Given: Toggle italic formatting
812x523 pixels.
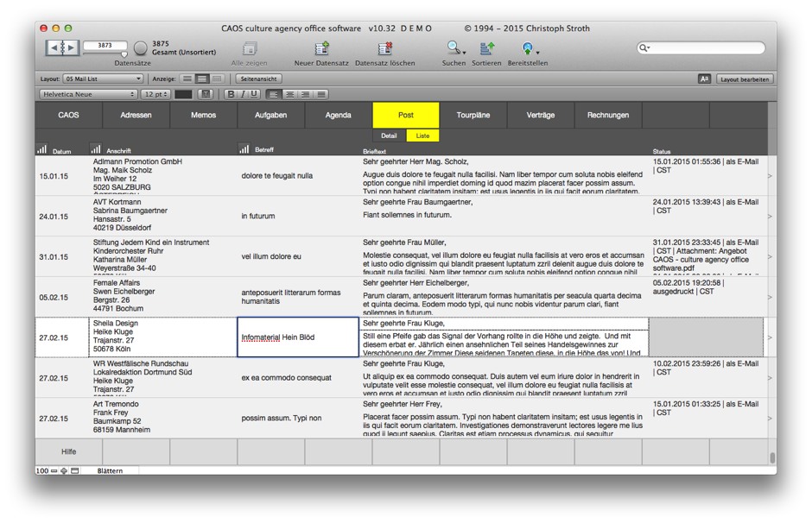Looking at the screenshot, I should click(x=243, y=94).
